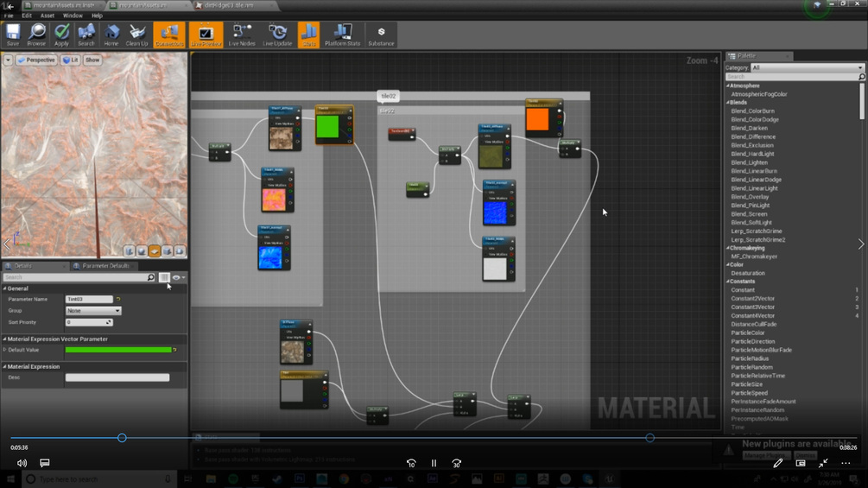Exit fullscreen in the video player
The height and width of the screenshot is (488, 868).
(x=823, y=463)
